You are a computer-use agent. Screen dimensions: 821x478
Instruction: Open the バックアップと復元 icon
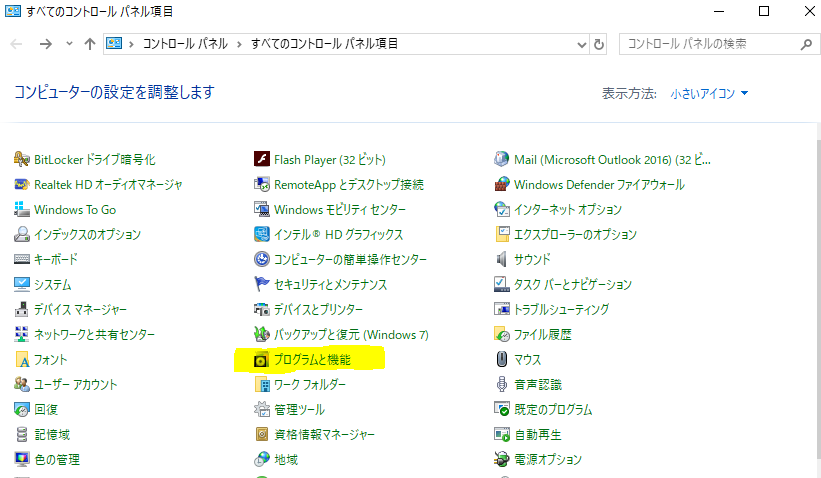261,334
